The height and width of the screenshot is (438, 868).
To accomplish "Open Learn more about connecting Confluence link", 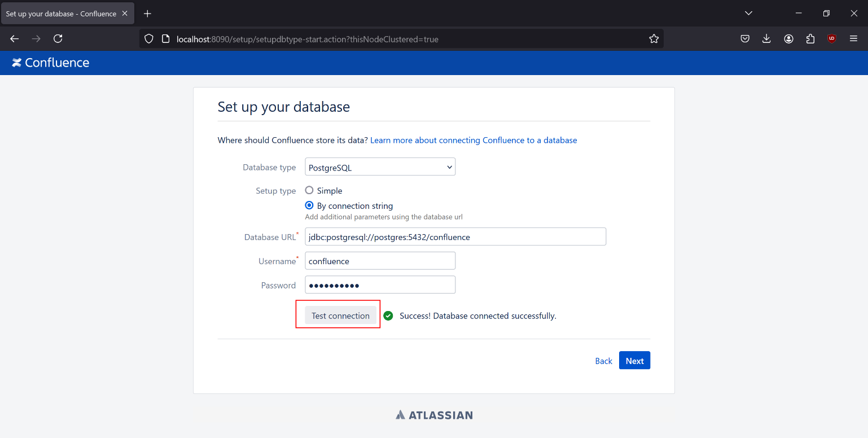I will (474, 140).
